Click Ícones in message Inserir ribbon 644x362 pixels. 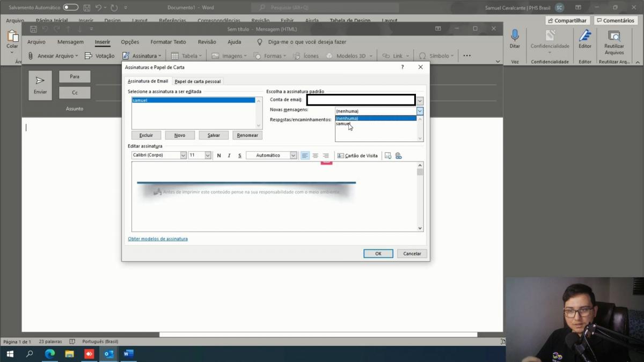(306, 56)
